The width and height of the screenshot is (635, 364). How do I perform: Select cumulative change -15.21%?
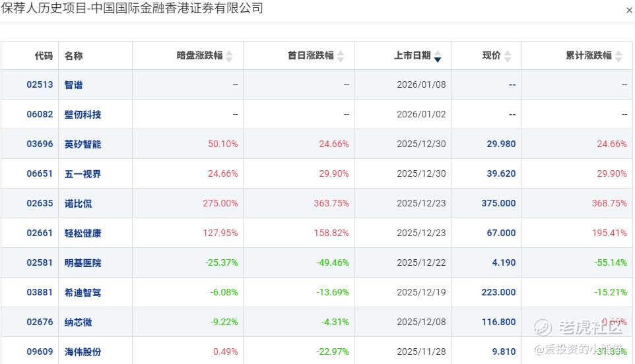(x=611, y=292)
